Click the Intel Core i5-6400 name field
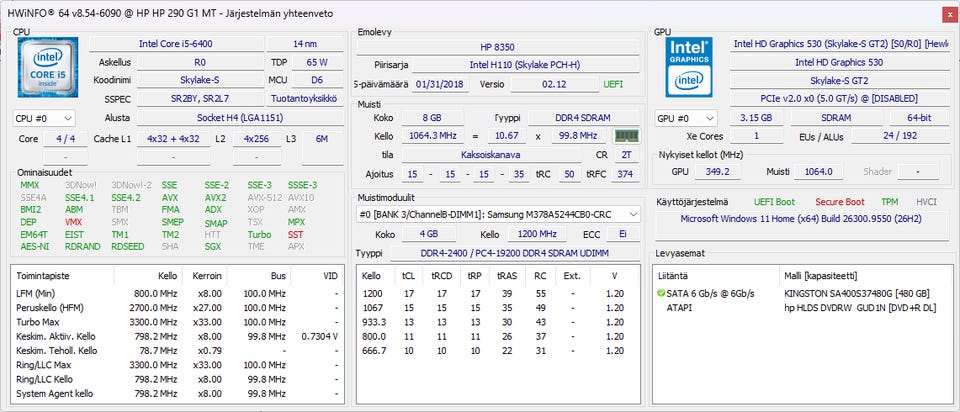Image resolution: width=960 pixels, height=412 pixels. point(176,44)
